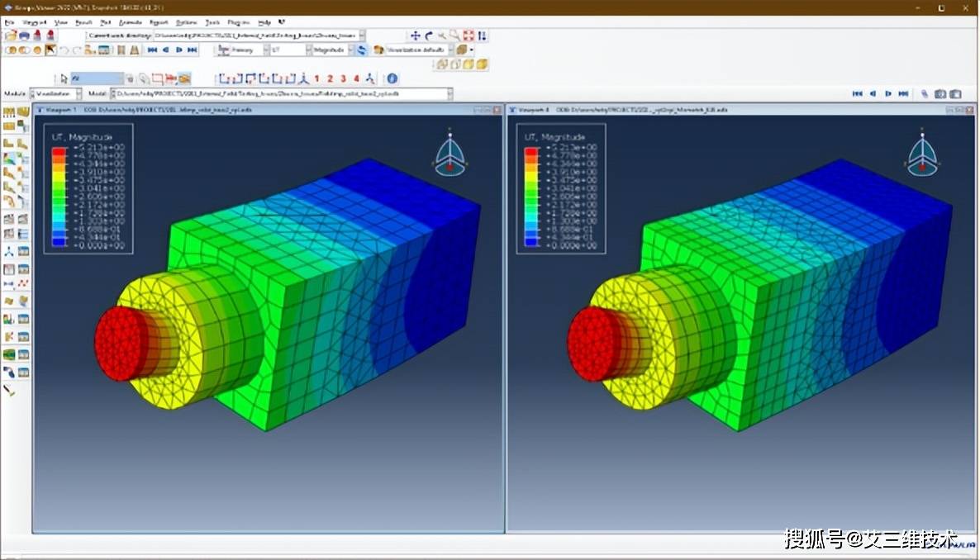
Task: Step to next frame in main toolbar
Action: tap(179, 50)
